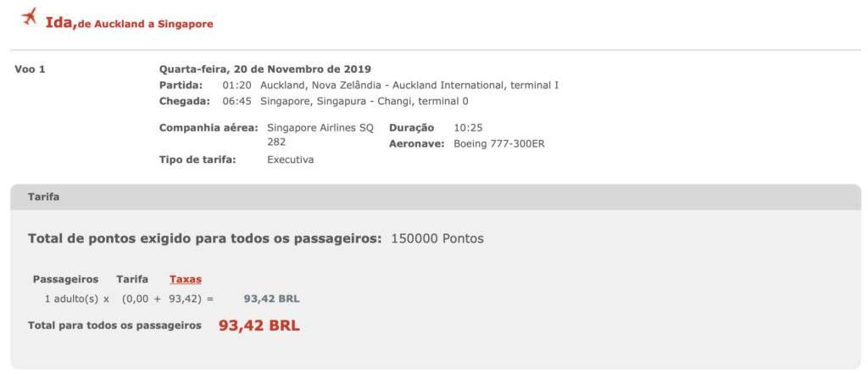The width and height of the screenshot is (868, 374).
Task: Click the Voo 1 label
Action: [x=30, y=70]
